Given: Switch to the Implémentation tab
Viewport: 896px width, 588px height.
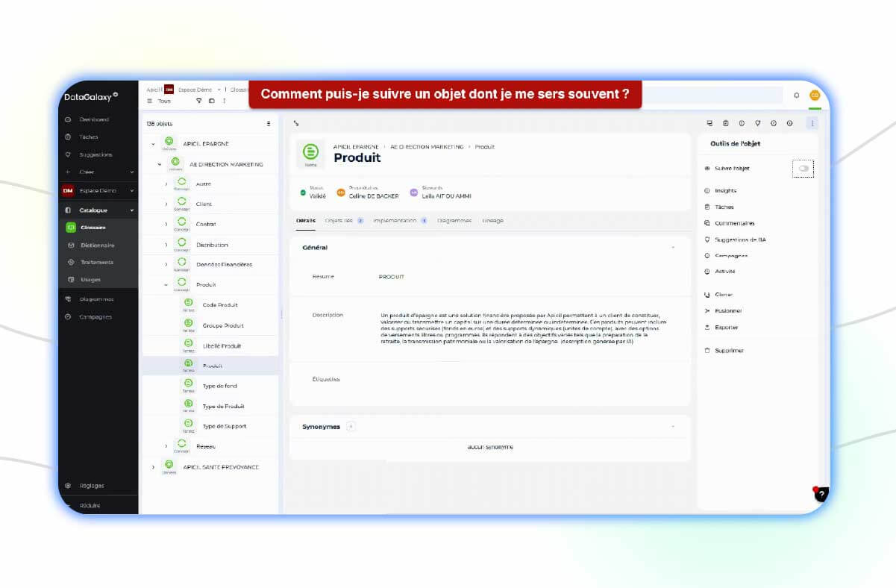Looking at the screenshot, I should tap(395, 221).
